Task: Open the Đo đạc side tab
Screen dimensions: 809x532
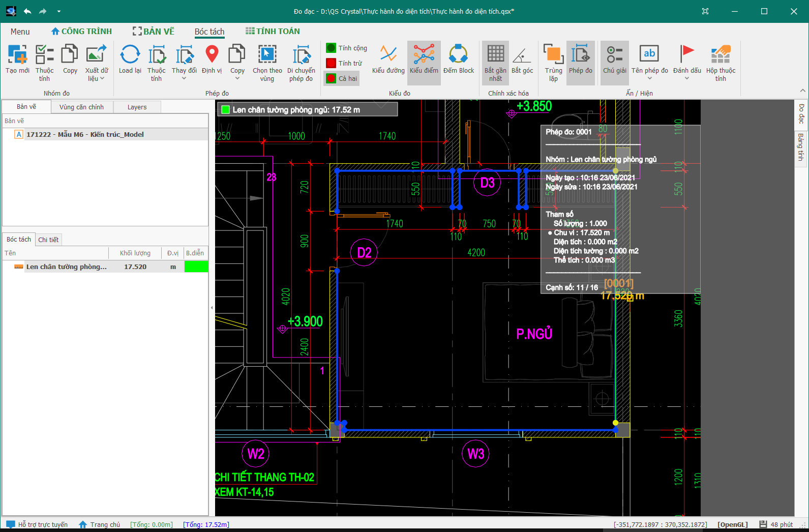Action: 801,114
